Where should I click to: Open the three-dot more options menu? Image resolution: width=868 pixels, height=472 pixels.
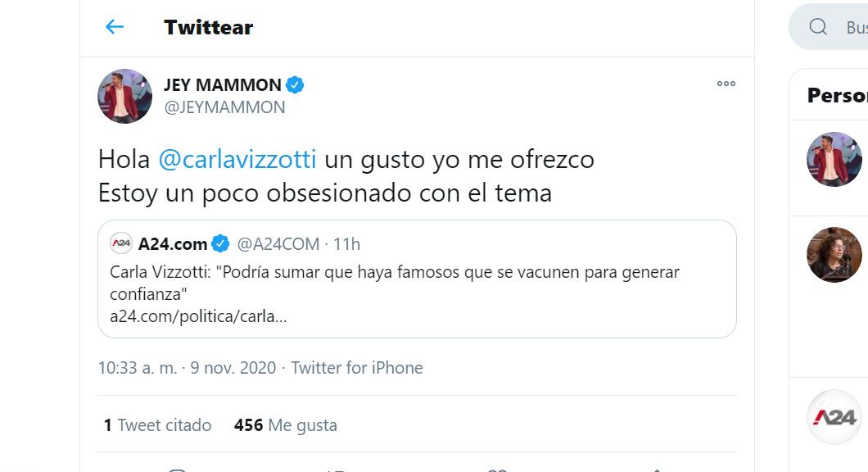726,84
